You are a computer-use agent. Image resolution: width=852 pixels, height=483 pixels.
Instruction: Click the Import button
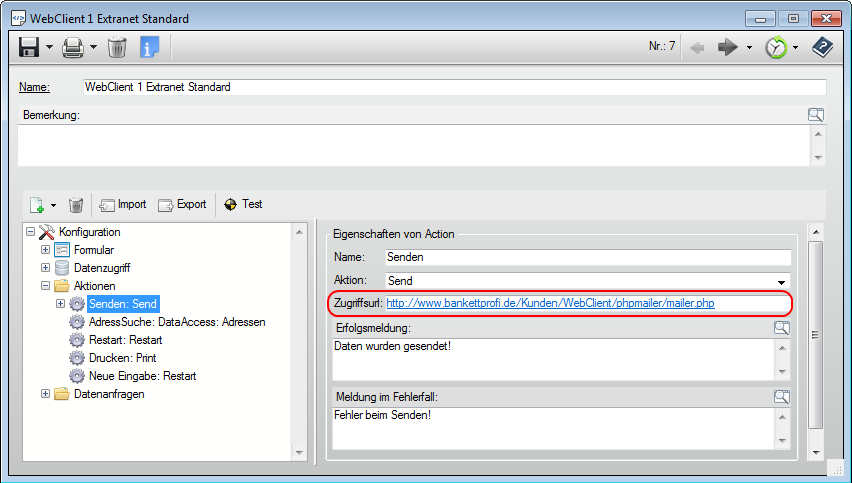pyautogui.click(x=123, y=204)
